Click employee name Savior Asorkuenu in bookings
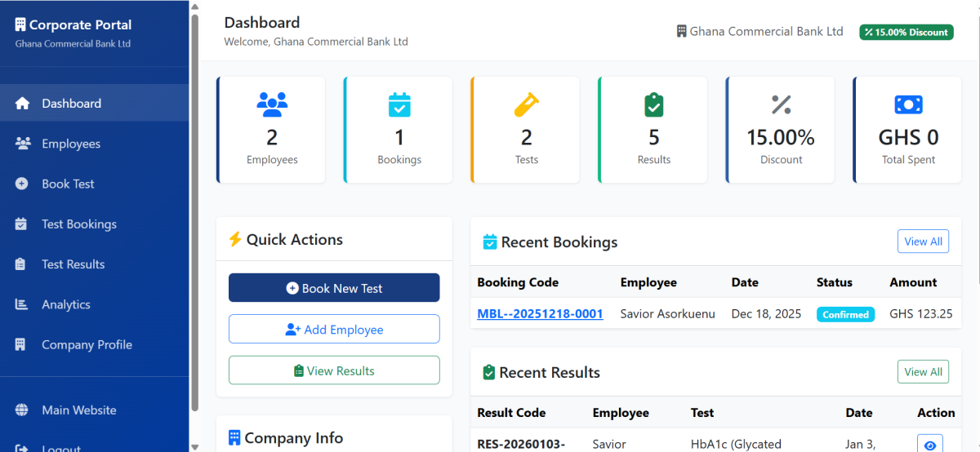The height and width of the screenshot is (452, 980). [668, 313]
